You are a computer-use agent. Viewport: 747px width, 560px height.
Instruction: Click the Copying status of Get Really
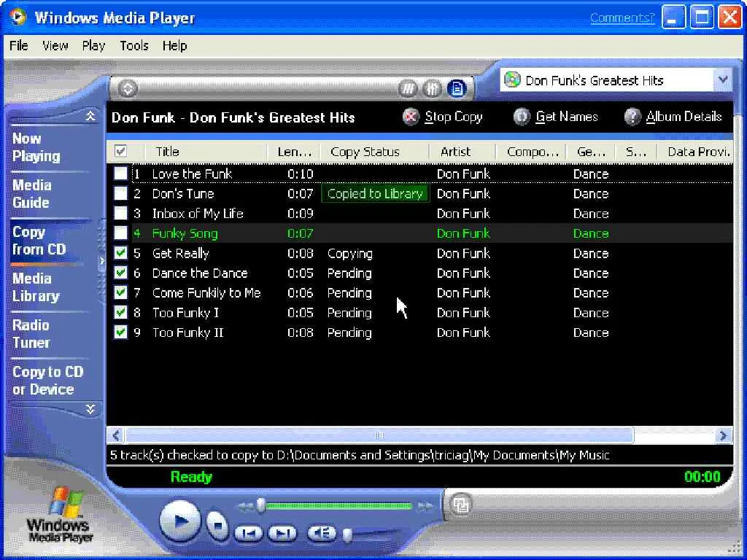pyautogui.click(x=349, y=253)
